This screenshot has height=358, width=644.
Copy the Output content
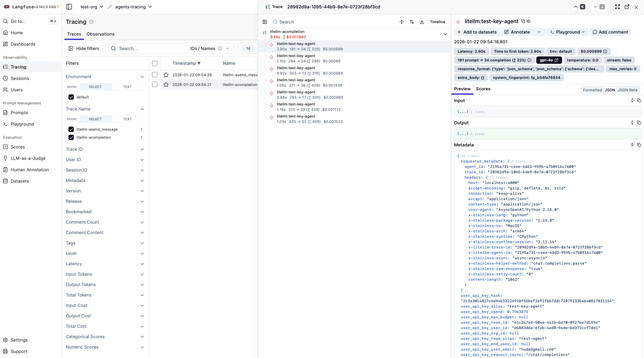[x=639, y=123]
